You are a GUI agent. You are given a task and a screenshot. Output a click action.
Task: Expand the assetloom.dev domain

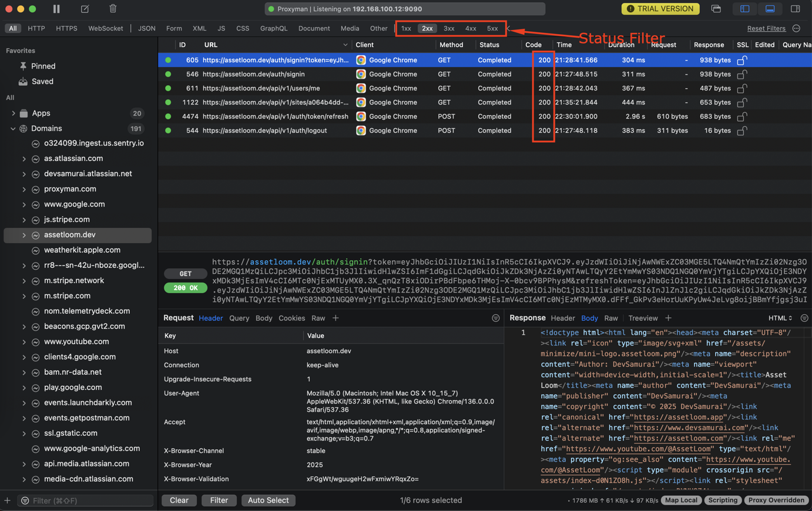[x=24, y=236]
